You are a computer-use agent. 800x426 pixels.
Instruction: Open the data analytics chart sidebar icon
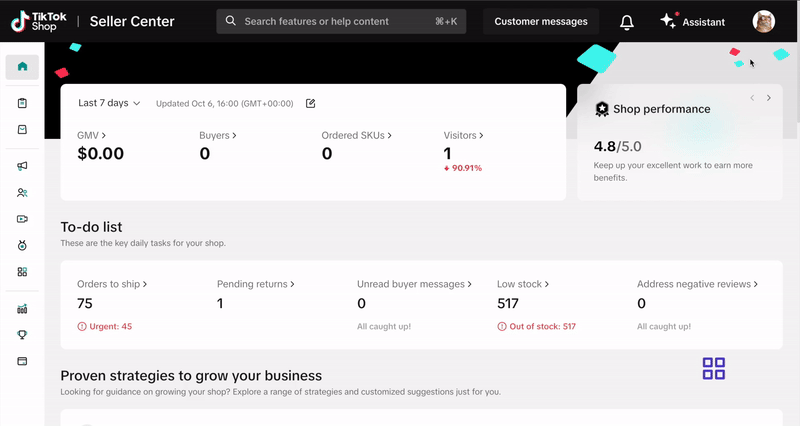(x=22, y=309)
